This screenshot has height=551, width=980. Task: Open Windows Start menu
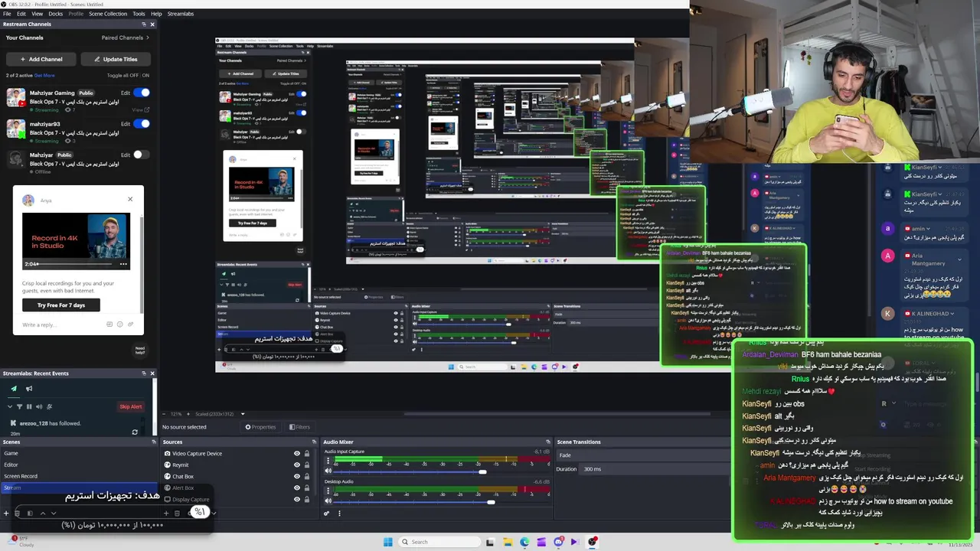point(388,542)
